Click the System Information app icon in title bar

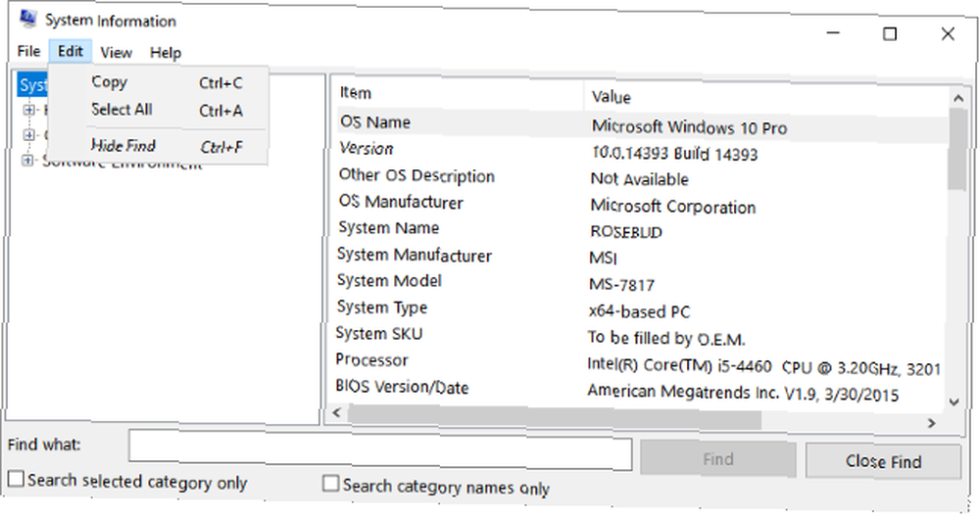tap(27, 19)
